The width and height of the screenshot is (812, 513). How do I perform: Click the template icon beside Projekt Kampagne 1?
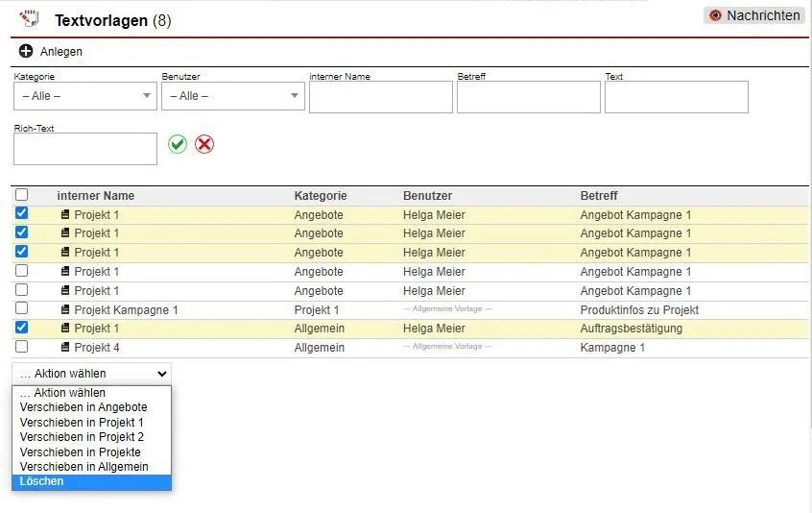click(x=65, y=310)
